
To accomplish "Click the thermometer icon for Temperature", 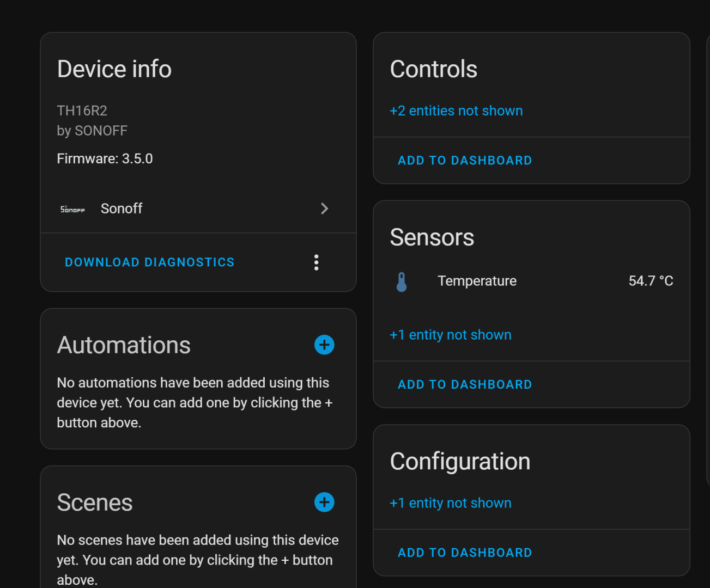I will click(402, 281).
